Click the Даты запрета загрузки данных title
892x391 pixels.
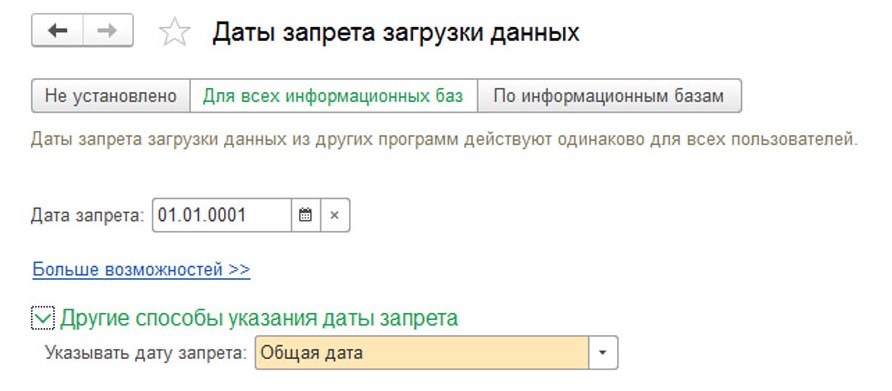pyautogui.click(x=396, y=32)
